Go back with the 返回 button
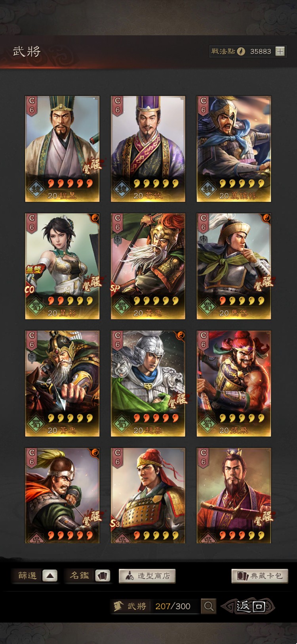297x644 pixels. pos(248,606)
